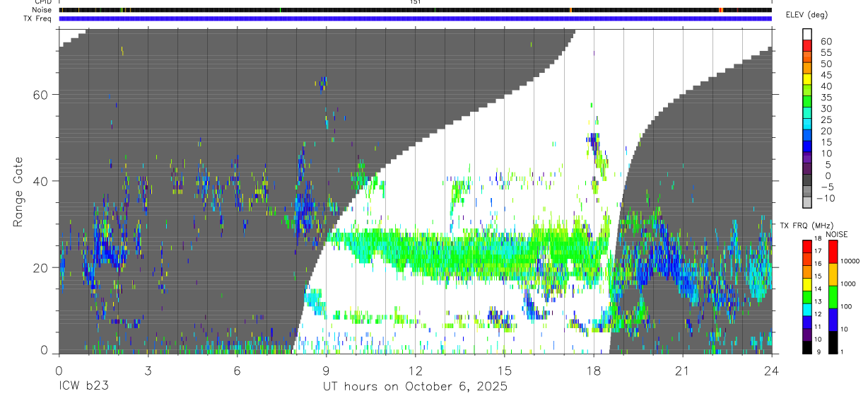Click the 'ICW b23' radar label

coord(83,387)
